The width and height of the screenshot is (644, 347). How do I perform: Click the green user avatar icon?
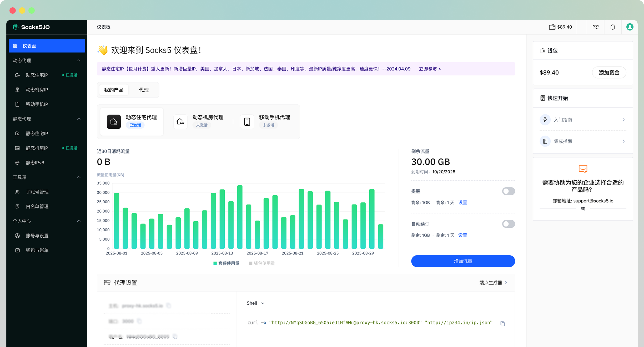(x=630, y=27)
